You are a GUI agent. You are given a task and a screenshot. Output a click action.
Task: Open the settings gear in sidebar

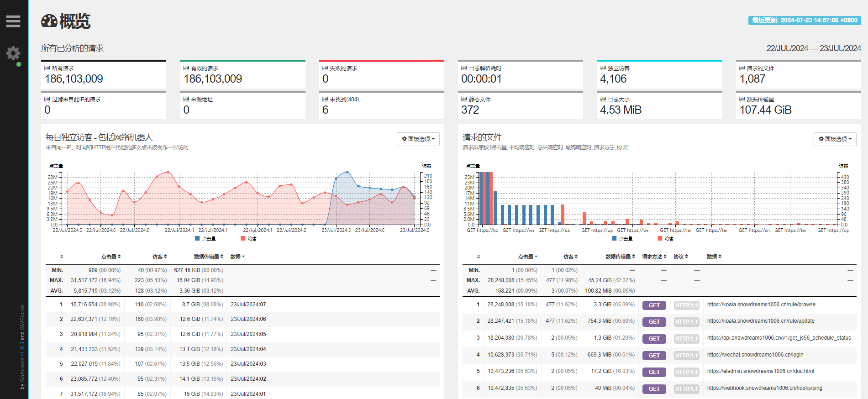[13, 53]
